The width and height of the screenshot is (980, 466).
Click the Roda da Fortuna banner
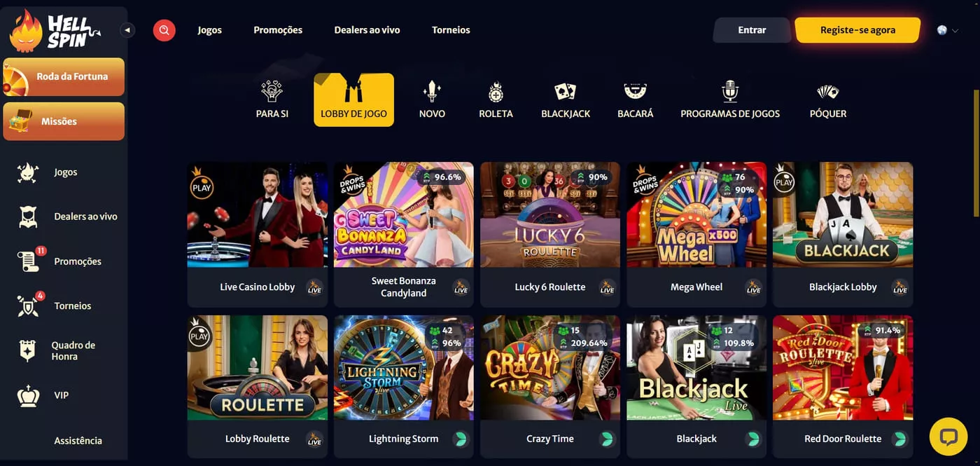[x=64, y=76]
